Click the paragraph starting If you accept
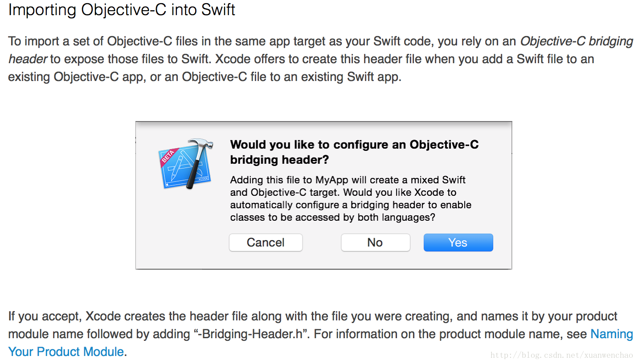638x364 pixels. click(x=321, y=334)
